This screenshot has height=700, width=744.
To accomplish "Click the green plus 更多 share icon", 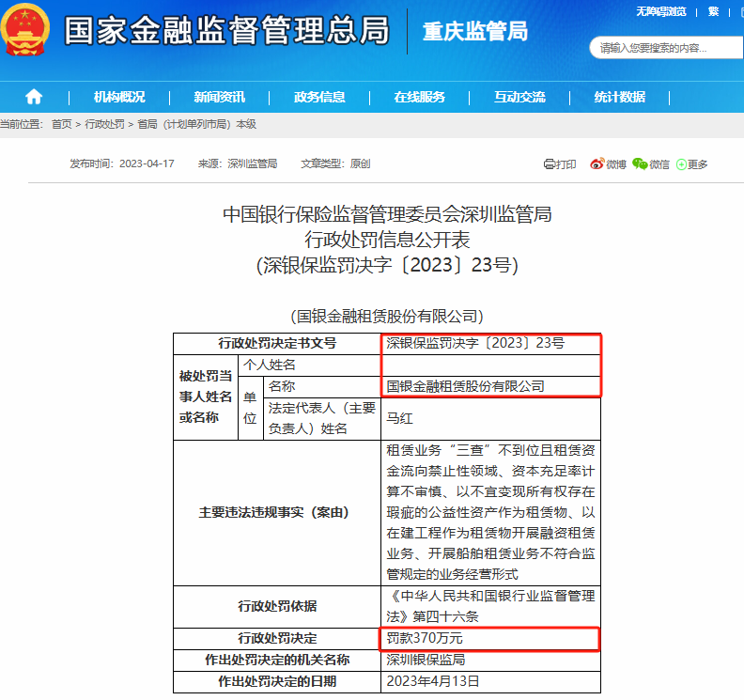I will pyautogui.click(x=682, y=164).
